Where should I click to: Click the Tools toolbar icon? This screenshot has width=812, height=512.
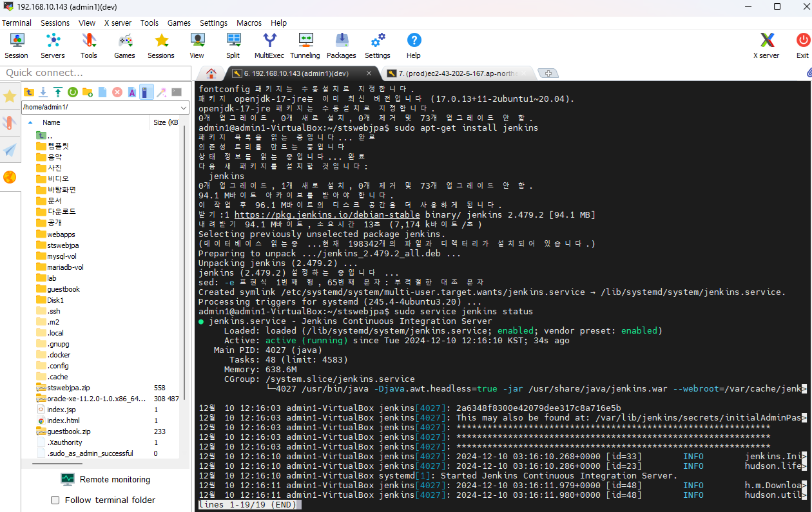point(89,46)
